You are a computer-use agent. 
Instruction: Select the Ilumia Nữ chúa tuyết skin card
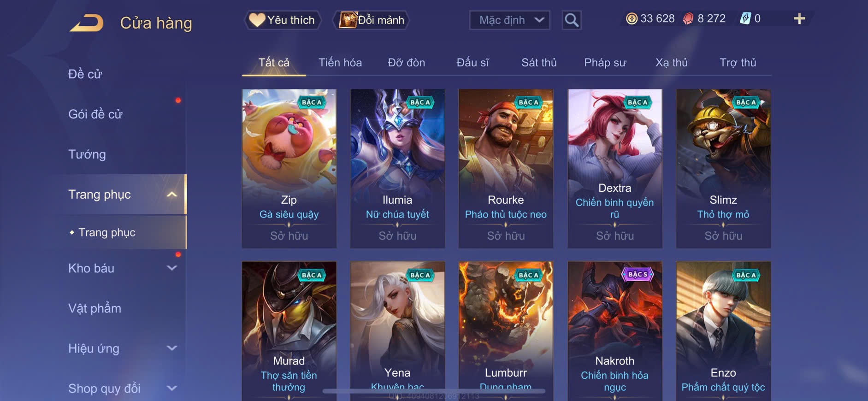tap(397, 169)
